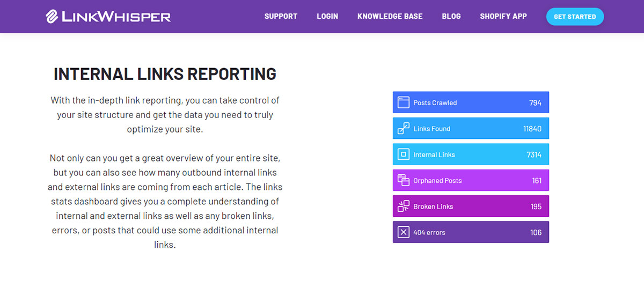Screen dimensions: 644x295
Task: Select the 404 errors stat bar
Action: [471, 232]
